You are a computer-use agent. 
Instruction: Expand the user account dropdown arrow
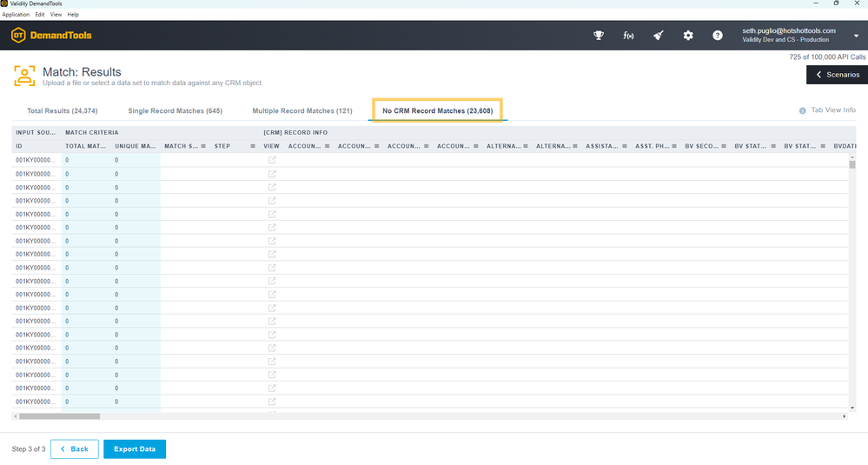point(856,36)
